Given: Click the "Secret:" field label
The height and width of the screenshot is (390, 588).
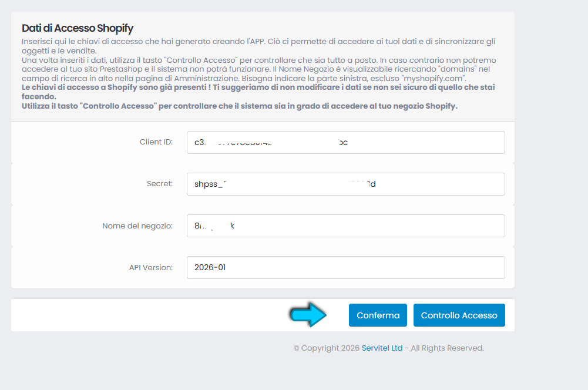Looking at the screenshot, I should [160, 183].
